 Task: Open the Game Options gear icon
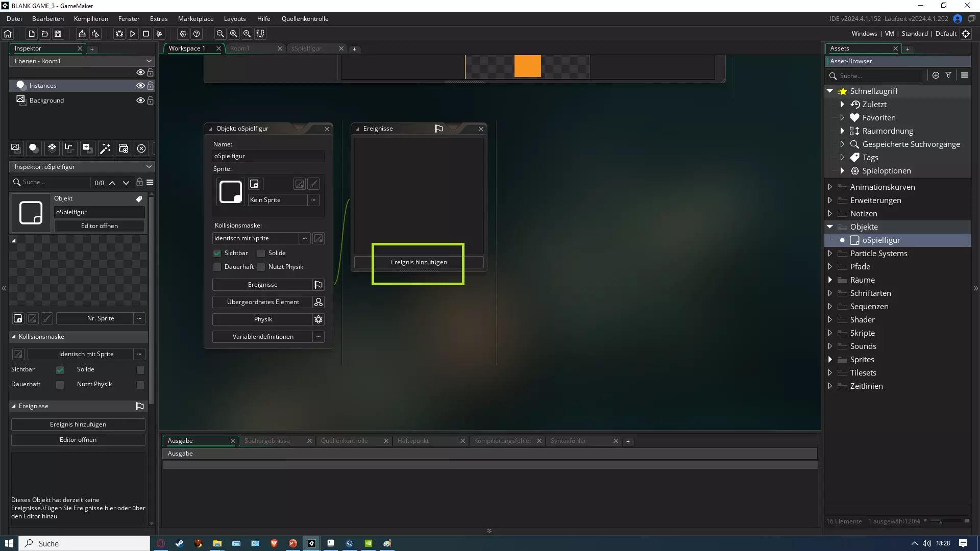pos(183,34)
